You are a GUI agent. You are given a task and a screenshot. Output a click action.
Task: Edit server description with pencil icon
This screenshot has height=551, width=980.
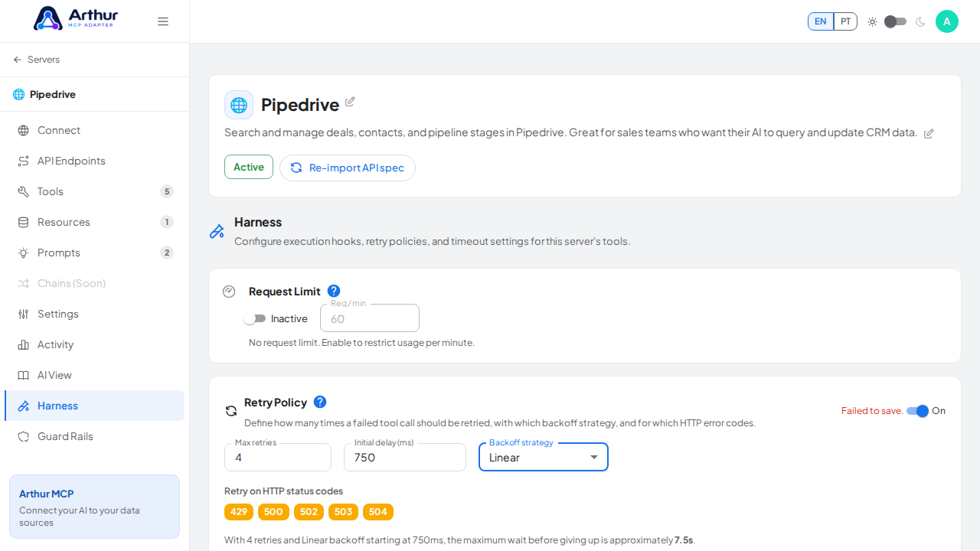click(x=929, y=133)
